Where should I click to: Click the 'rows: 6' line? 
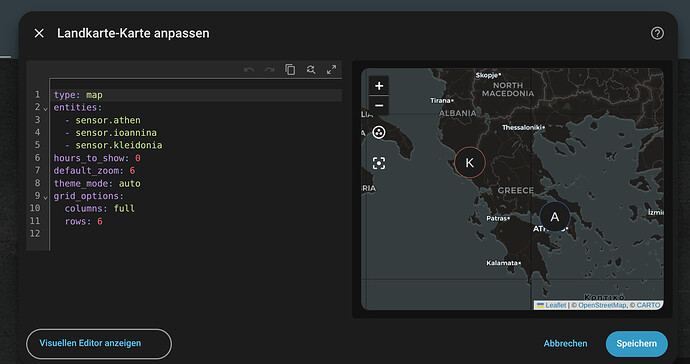(x=195, y=221)
